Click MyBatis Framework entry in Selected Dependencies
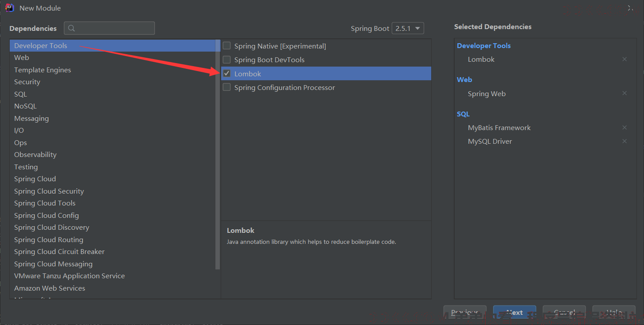 point(499,127)
